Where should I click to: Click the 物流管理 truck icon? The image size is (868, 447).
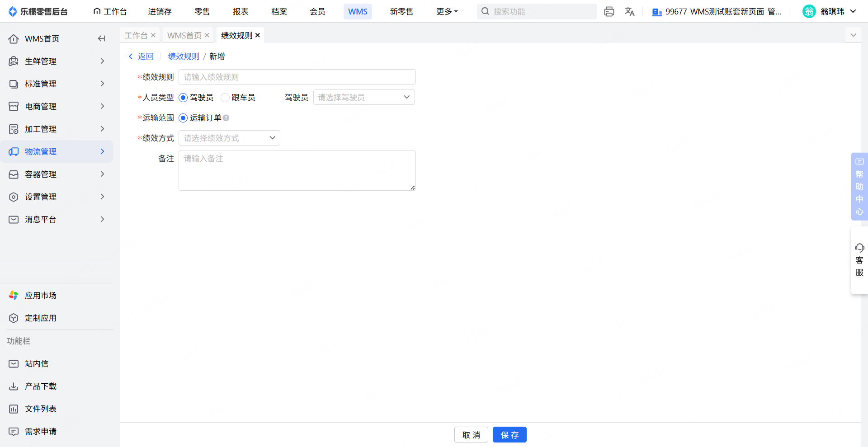pyautogui.click(x=14, y=152)
